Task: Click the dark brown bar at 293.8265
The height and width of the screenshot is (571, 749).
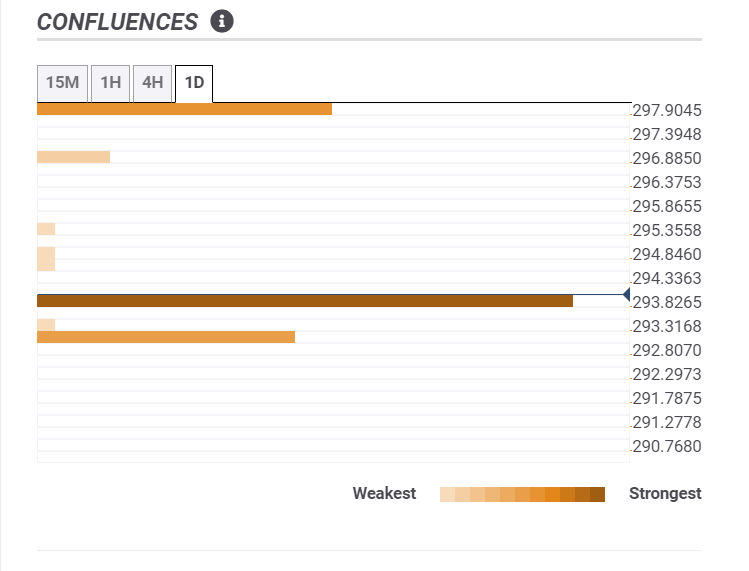Action: (304, 300)
